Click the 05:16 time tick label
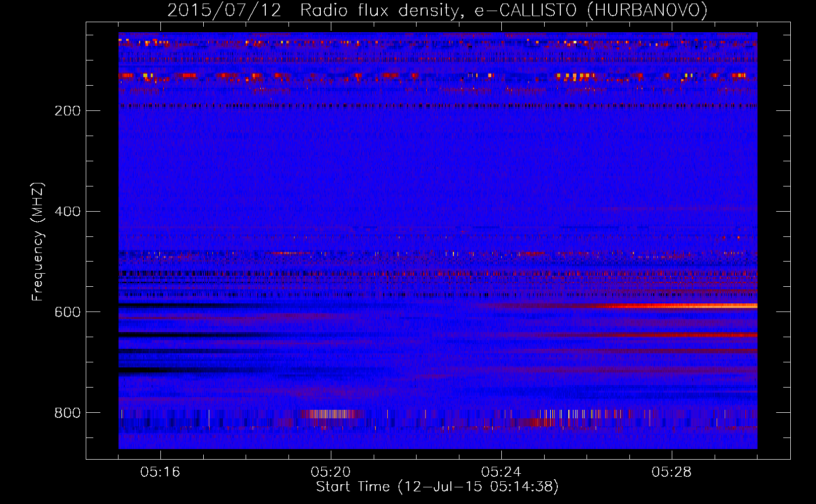This screenshot has width=816, height=504. pyautogui.click(x=160, y=472)
